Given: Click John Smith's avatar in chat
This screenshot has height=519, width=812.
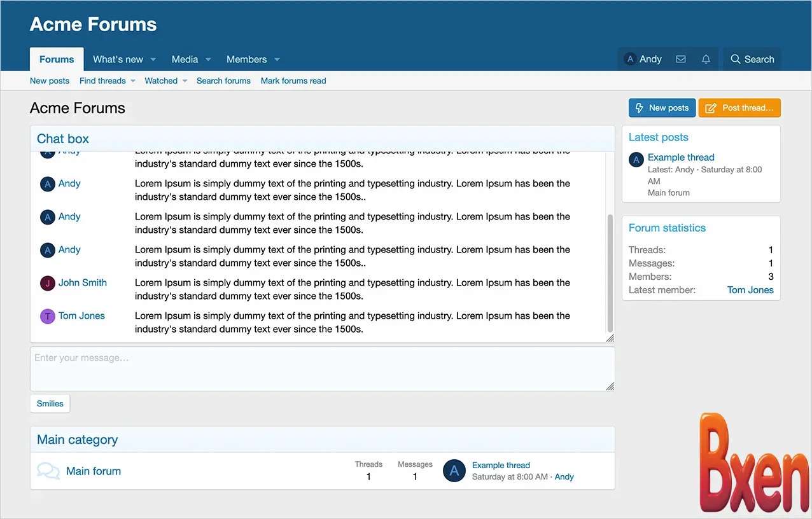Looking at the screenshot, I should point(47,283).
